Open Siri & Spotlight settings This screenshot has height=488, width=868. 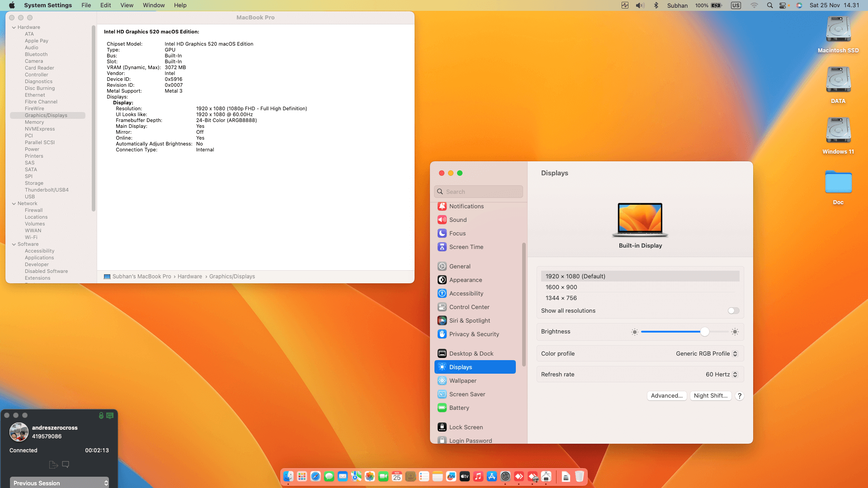point(475,321)
